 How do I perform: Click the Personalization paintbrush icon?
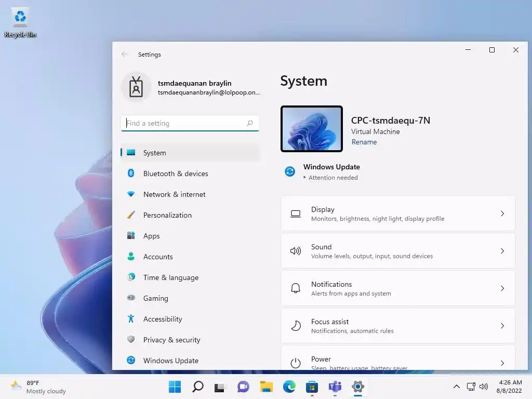(131, 215)
